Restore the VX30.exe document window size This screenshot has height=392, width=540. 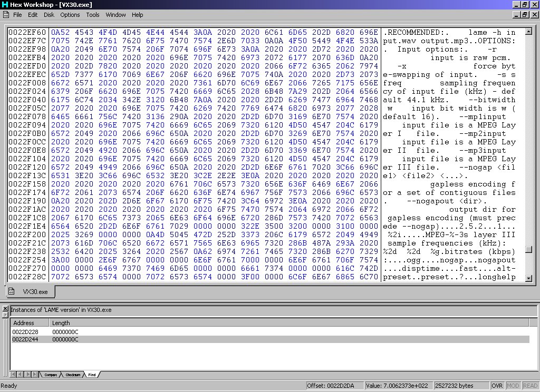525,15
